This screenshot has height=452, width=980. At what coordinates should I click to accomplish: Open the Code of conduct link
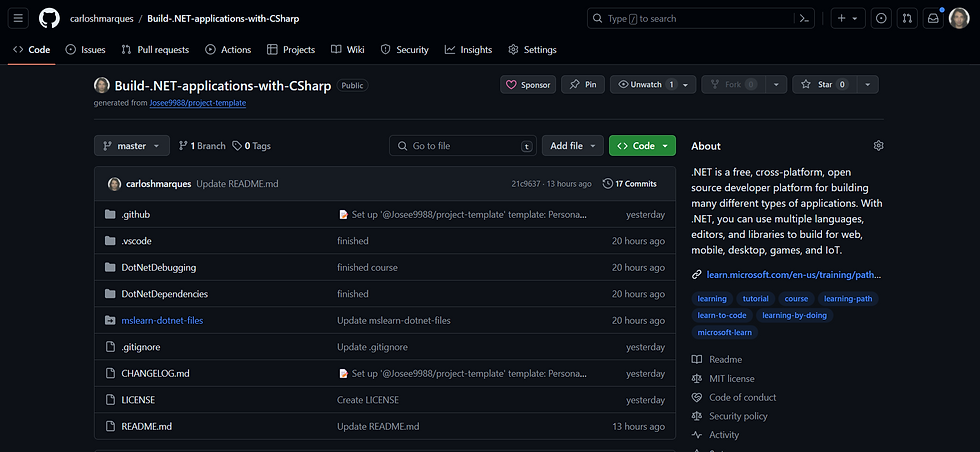(x=734, y=398)
